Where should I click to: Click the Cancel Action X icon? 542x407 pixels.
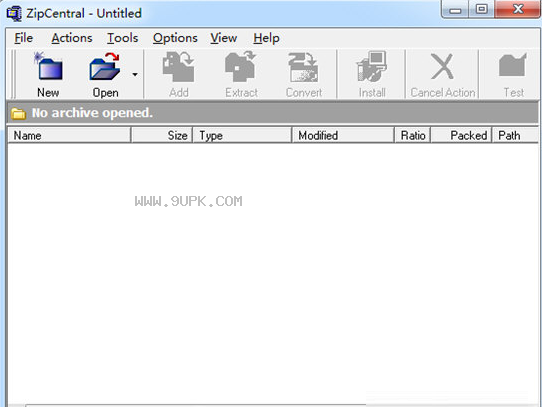click(442, 66)
